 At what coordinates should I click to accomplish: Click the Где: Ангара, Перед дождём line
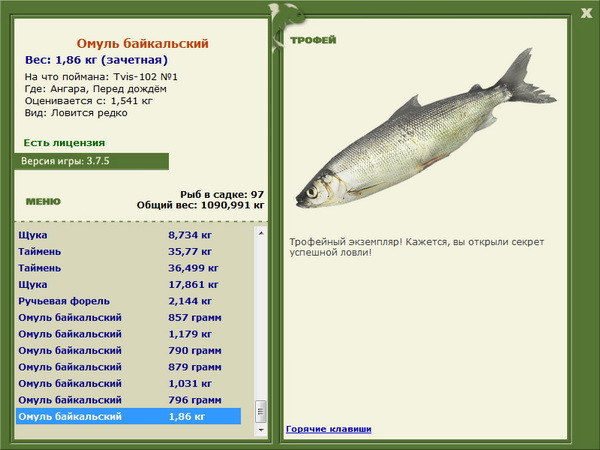96,89
